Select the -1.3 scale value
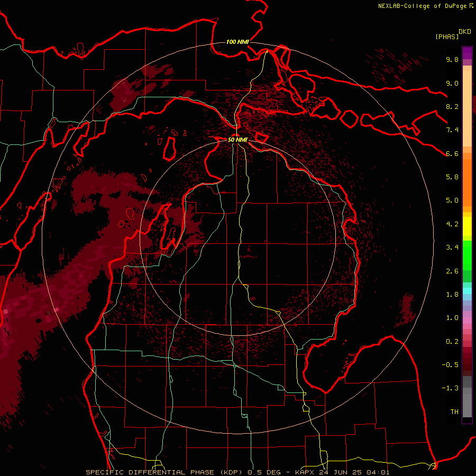The height and width of the screenshot is (476, 476). click(450, 388)
